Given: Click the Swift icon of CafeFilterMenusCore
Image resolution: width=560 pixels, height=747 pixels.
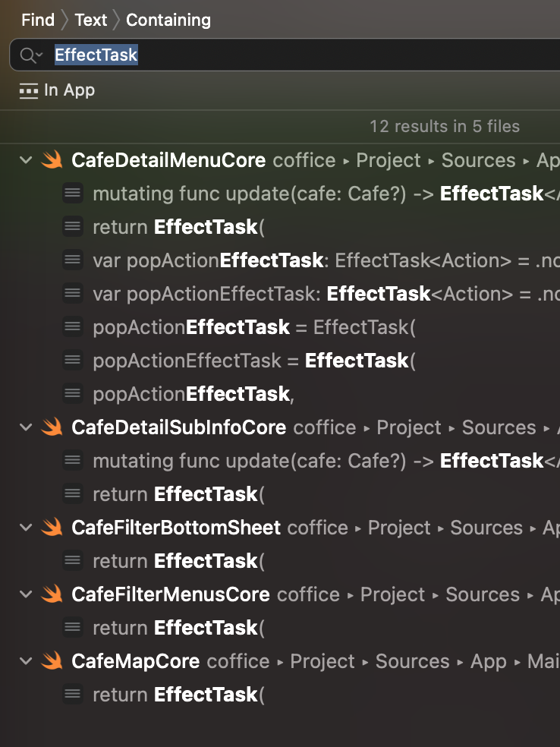Looking at the screenshot, I should click(x=52, y=594).
